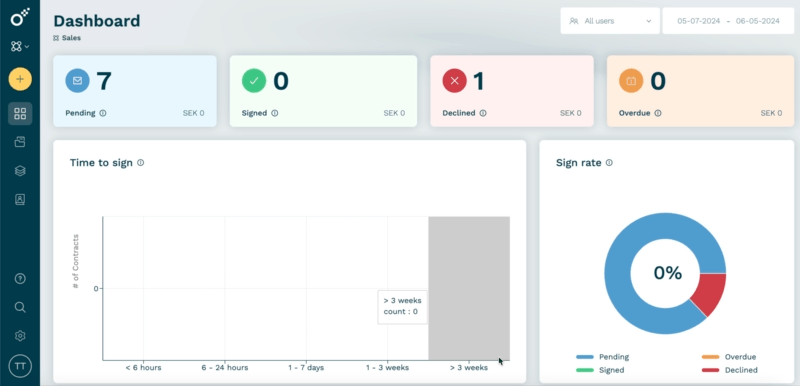Open the Settings gear icon

coord(20,336)
